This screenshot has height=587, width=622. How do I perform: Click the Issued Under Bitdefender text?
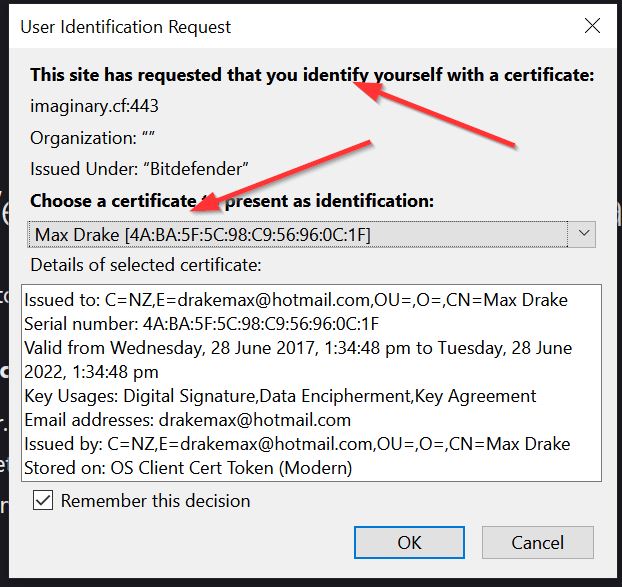coord(139,169)
